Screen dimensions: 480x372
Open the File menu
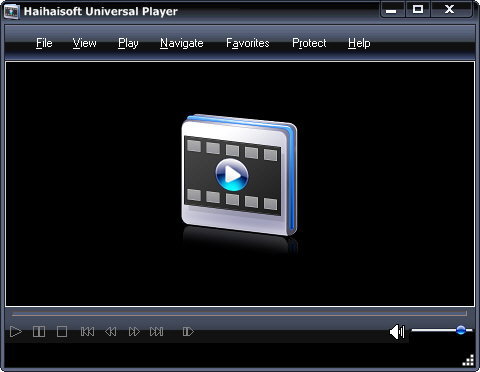[x=44, y=43]
